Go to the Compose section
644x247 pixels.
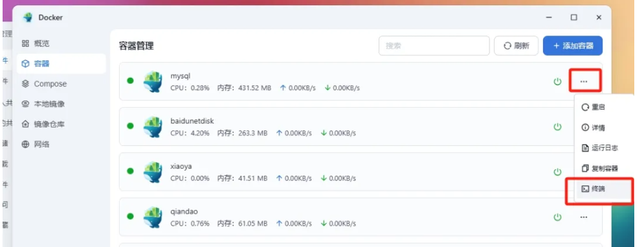[x=61, y=84]
